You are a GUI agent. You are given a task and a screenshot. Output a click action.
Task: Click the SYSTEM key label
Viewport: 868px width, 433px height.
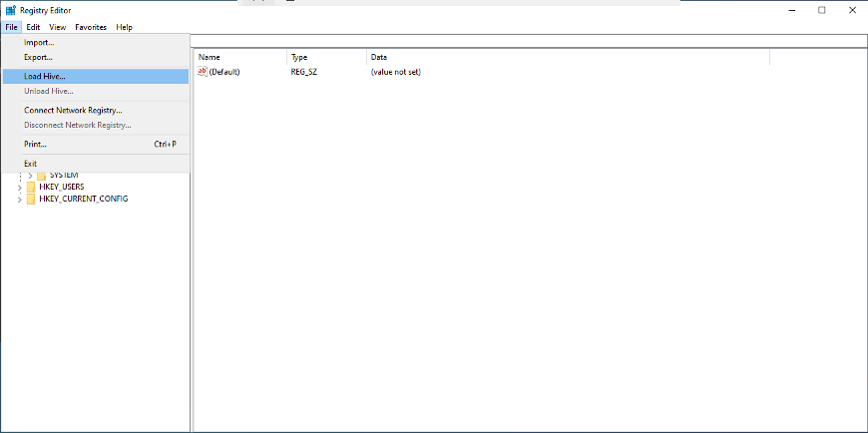[x=64, y=175]
